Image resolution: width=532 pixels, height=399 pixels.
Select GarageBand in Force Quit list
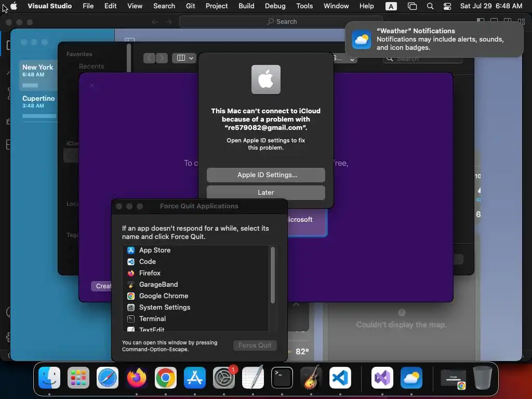tap(196, 284)
